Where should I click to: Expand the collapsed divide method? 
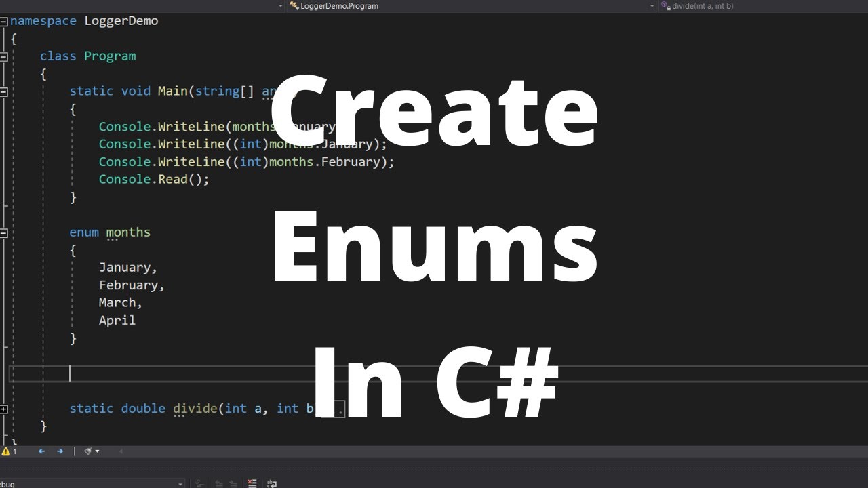click(3, 409)
